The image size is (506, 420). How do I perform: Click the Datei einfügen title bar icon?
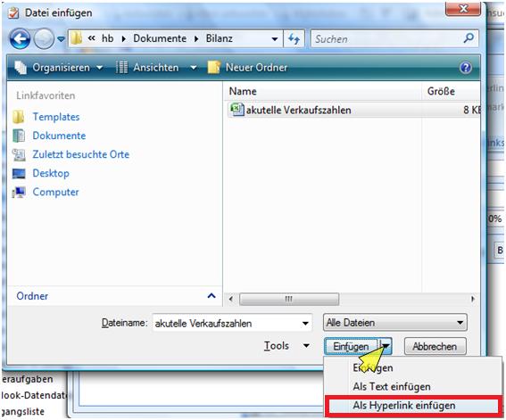click(13, 12)
